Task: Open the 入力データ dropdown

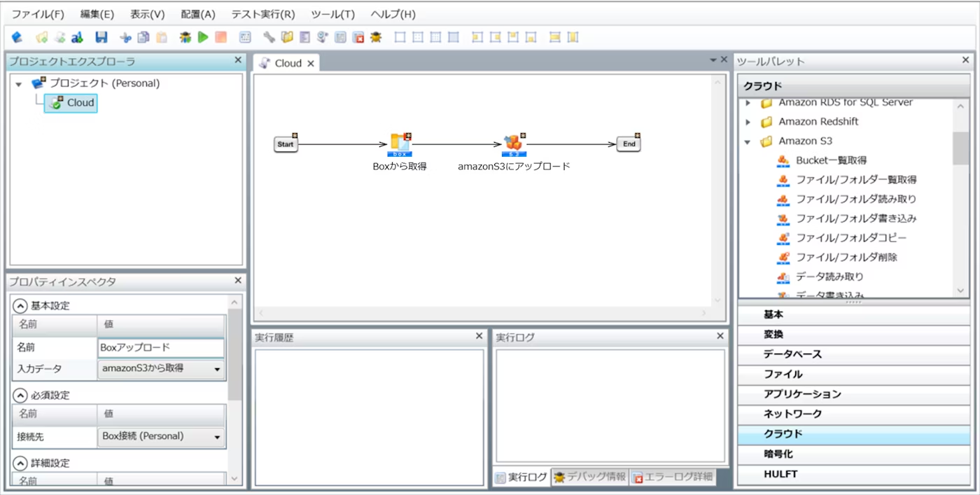Action: coord(161,368)
